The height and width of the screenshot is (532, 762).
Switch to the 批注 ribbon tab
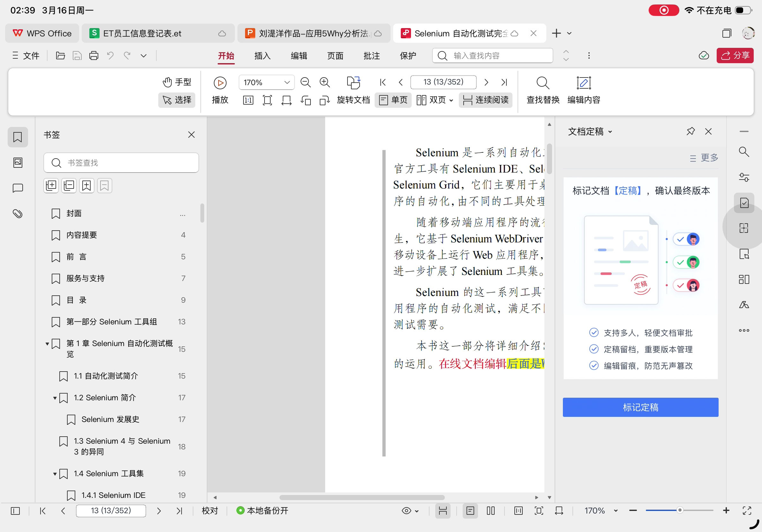pyautogui.click(x=371, y=56)
